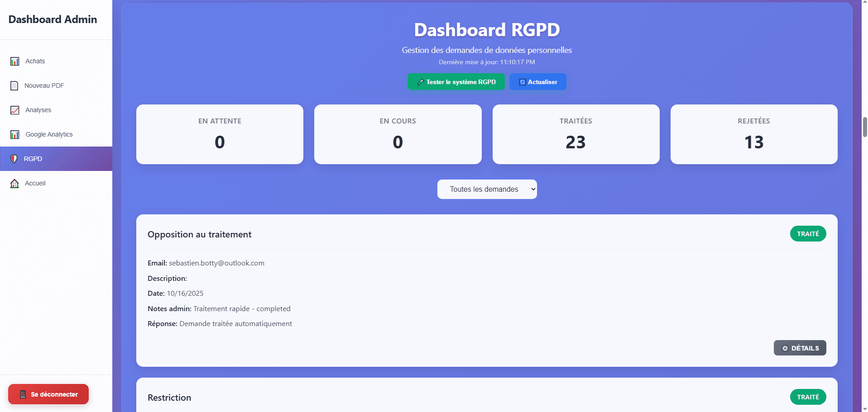Click the EN COURS stat card
Viewport: 868px width, 412px height.
[x=398, y=134]
